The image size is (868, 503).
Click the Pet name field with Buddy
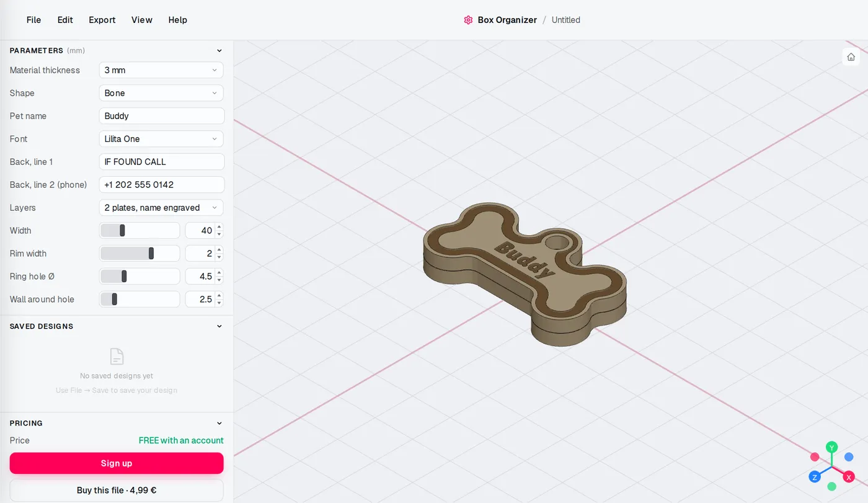click(161, 116)
